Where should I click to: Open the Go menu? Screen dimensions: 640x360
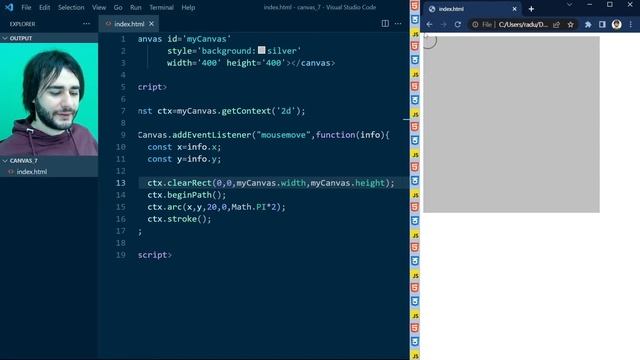click(118, 7)
